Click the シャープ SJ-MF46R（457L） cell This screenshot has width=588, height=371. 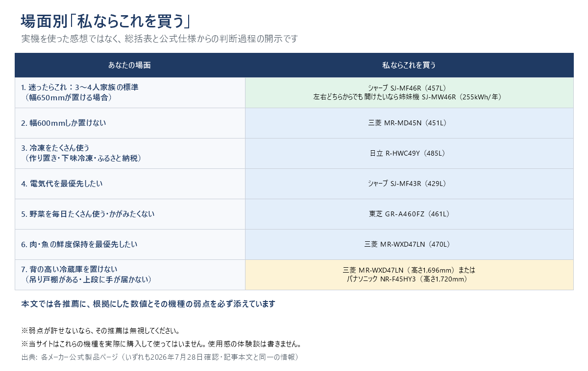(x=409, y=93)
